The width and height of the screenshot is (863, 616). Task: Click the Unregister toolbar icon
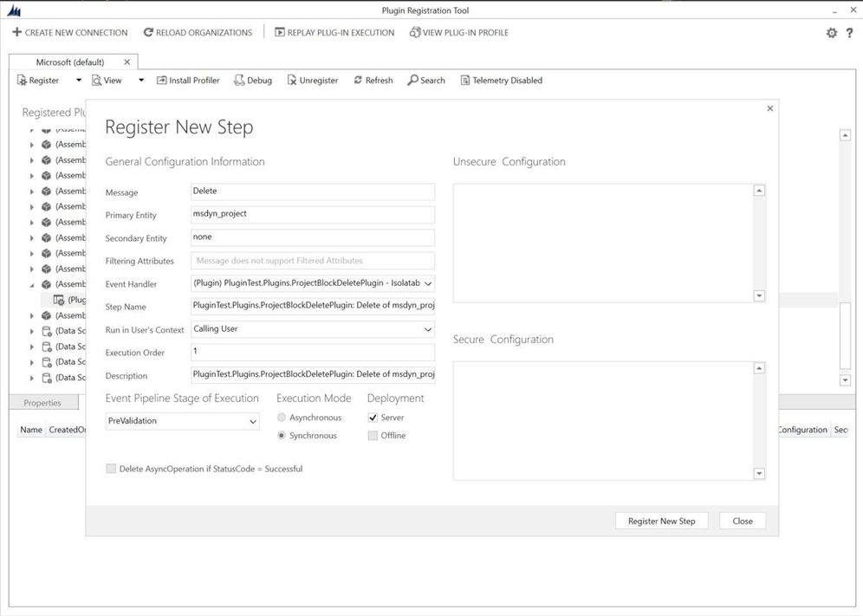tap(292, 81)
